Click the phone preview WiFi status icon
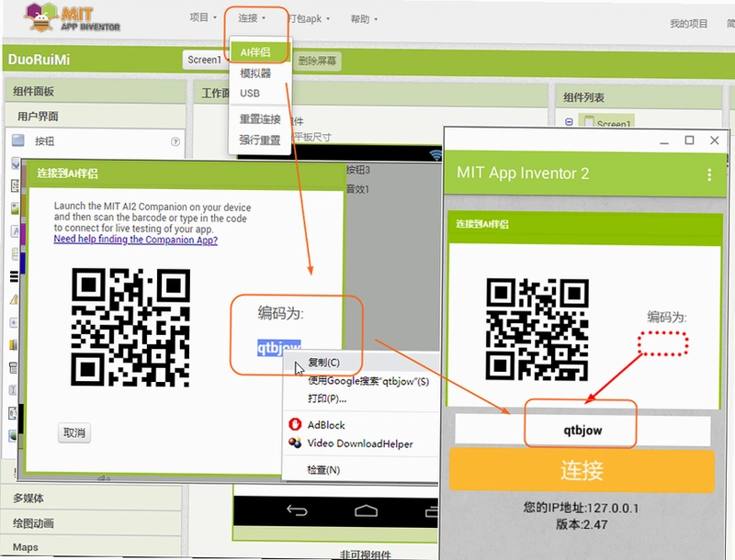735x560 pixels. click(x=435, y=155)
